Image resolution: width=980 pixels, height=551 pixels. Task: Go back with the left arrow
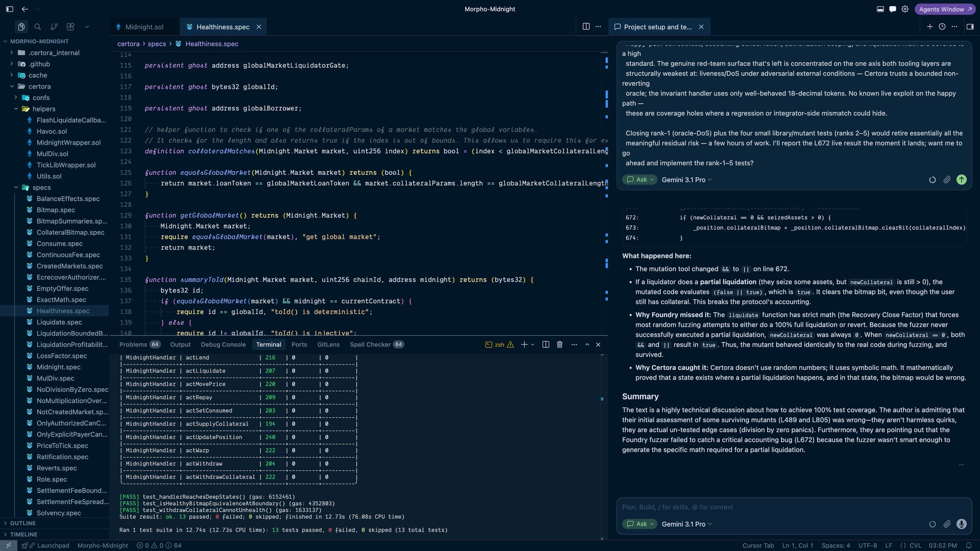point(25,9)
